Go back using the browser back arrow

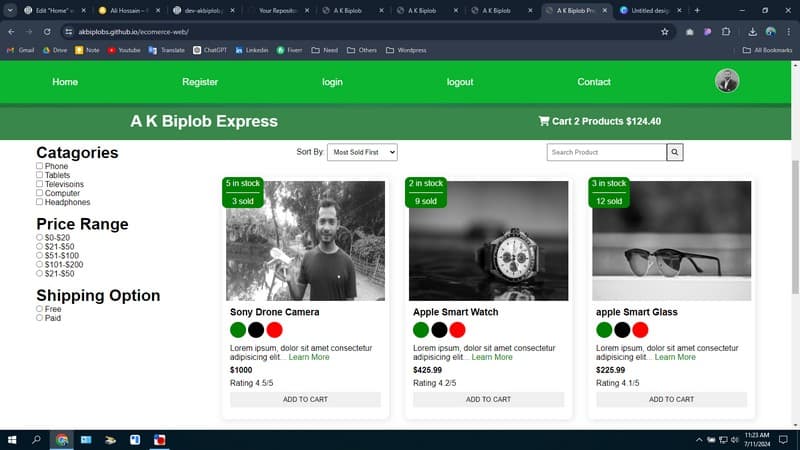[11, 32]
